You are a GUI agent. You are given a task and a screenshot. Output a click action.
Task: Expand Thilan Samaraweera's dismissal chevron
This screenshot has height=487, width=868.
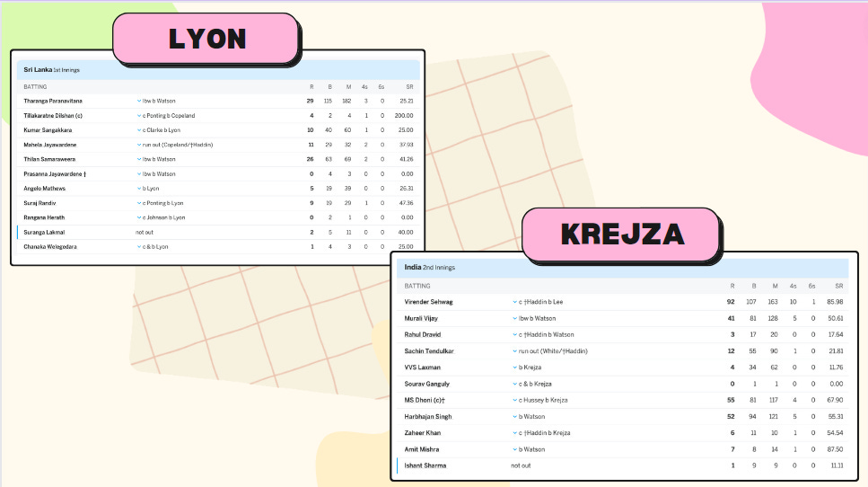(139, 159)
